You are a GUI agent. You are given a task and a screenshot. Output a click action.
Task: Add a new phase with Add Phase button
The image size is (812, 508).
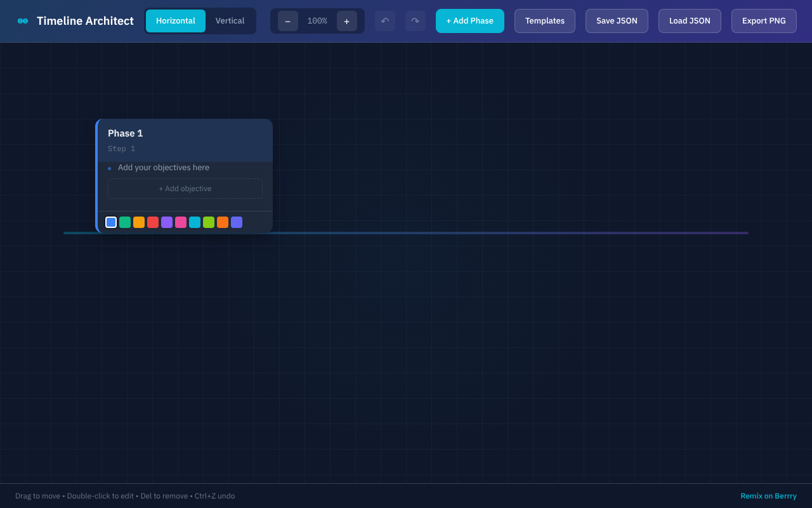(469, 20)
